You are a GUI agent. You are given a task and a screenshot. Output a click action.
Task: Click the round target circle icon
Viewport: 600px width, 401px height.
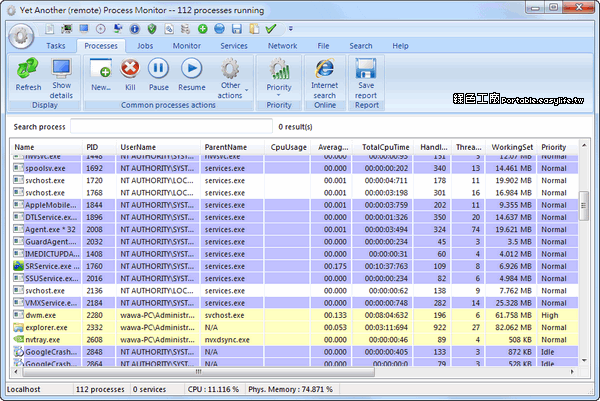[x=101, y=29]
